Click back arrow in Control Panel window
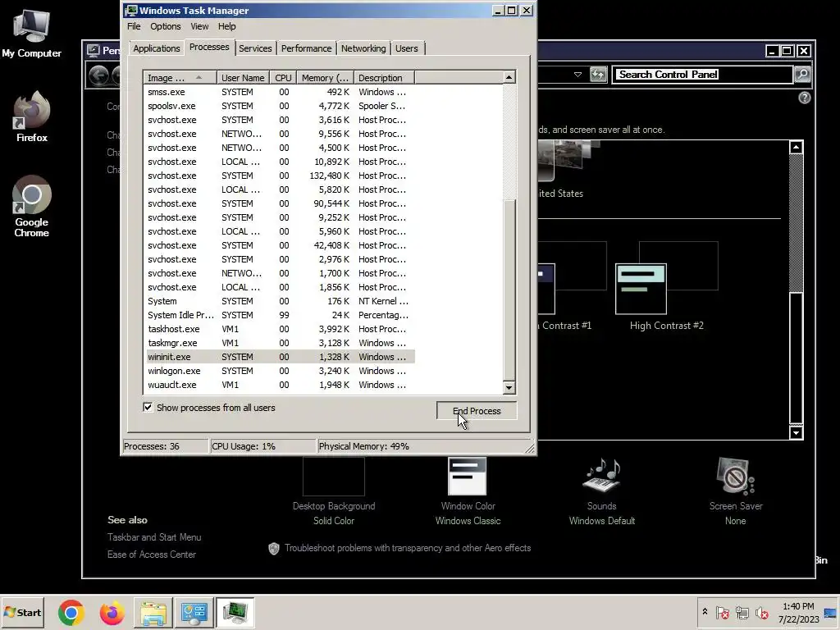The height and width of the screenshot is (630, 840). (x=98, y=75)
